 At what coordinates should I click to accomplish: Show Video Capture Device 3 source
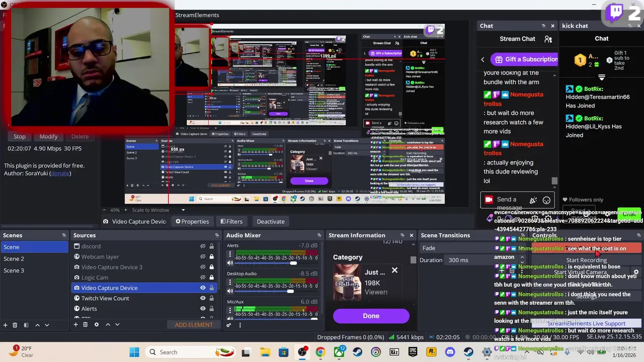pyautogui.click(x=203, y=267)
